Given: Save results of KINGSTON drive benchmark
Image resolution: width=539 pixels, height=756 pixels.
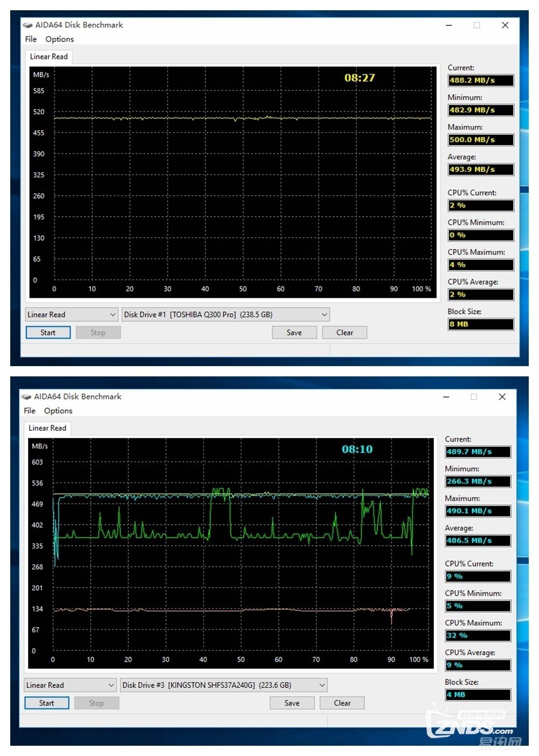Looking at the screenshot, I should [292, 703].
